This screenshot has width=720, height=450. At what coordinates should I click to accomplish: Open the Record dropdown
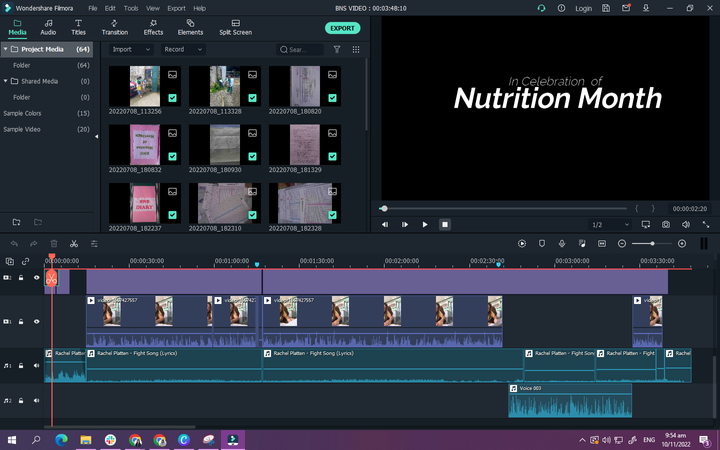click(x=183, y=49)
